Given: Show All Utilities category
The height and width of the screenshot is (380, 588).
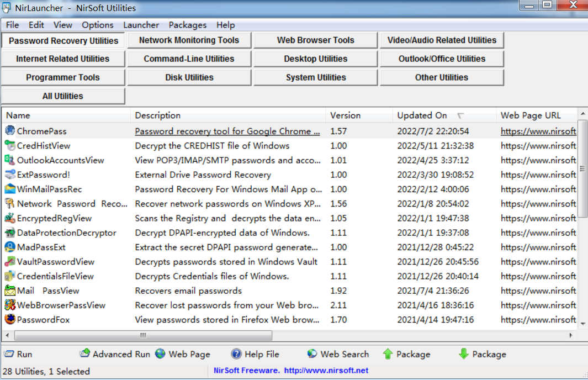Looking at the screenshot, I should coord(62,96).
